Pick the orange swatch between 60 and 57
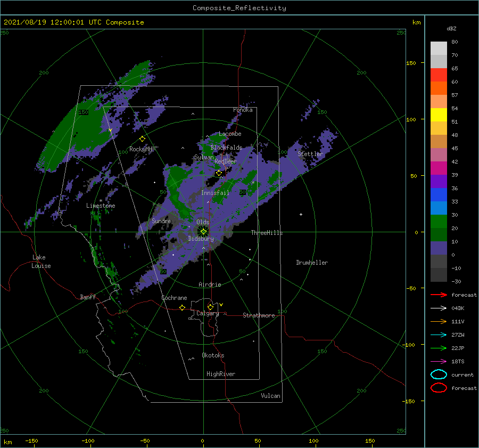This screenshot has width=479, height=448. click(439, 88)
